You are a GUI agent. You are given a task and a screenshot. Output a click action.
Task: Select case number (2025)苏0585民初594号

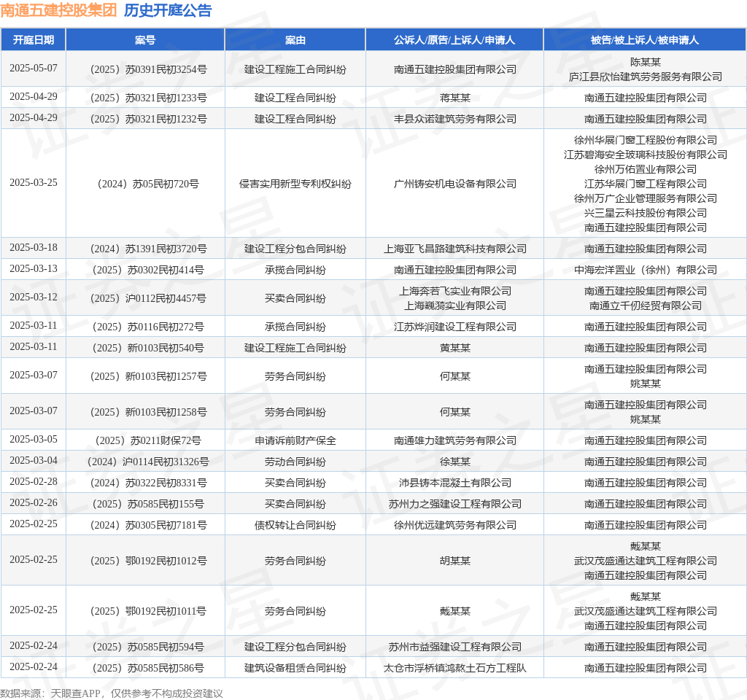pyautogui.click(x=148, y=647)
